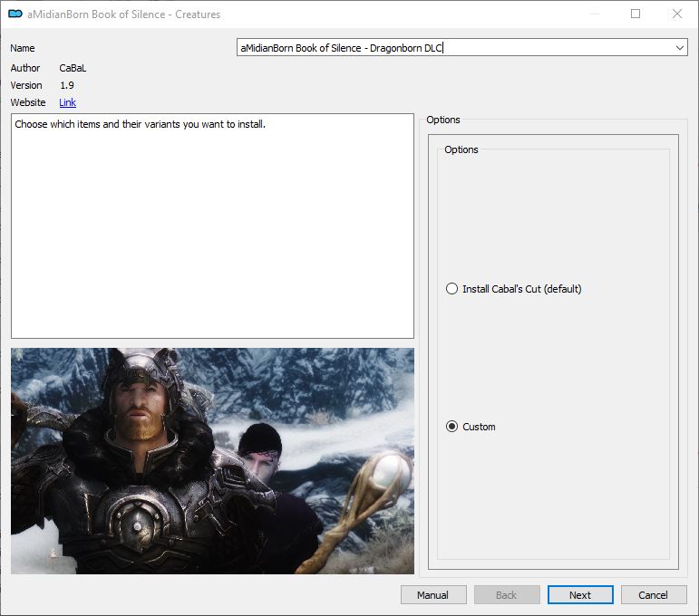
Task: Close the installer window
Action: coord(676,14)
